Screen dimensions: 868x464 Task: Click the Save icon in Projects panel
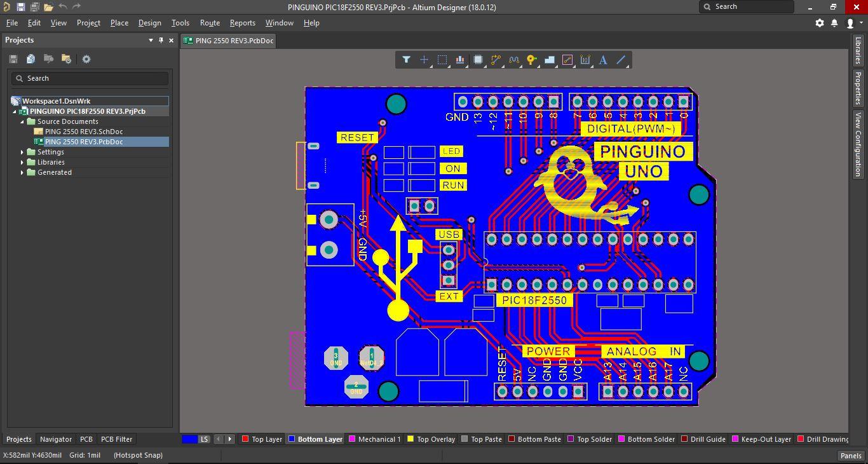point(13,59)
